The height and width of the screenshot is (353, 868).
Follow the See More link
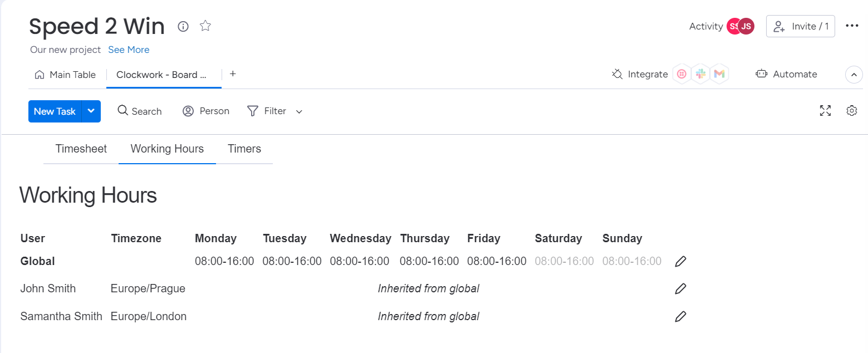click(x=129, y=50)
